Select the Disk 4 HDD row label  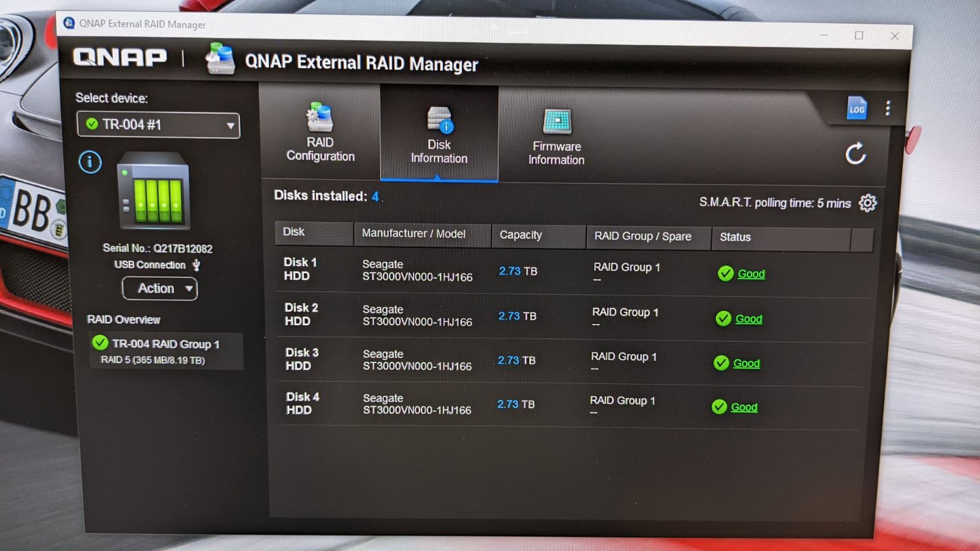[x=303, y=403]
